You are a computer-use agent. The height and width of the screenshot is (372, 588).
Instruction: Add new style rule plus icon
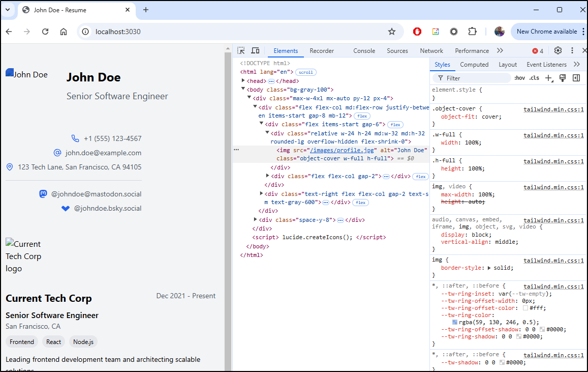click(x=549, y=78)
